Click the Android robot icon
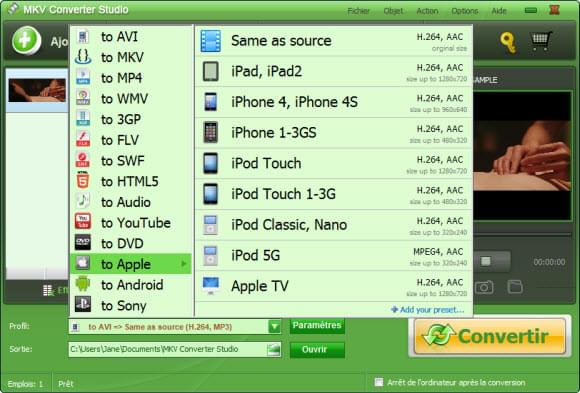580x393 pixels. coord(83,284)
